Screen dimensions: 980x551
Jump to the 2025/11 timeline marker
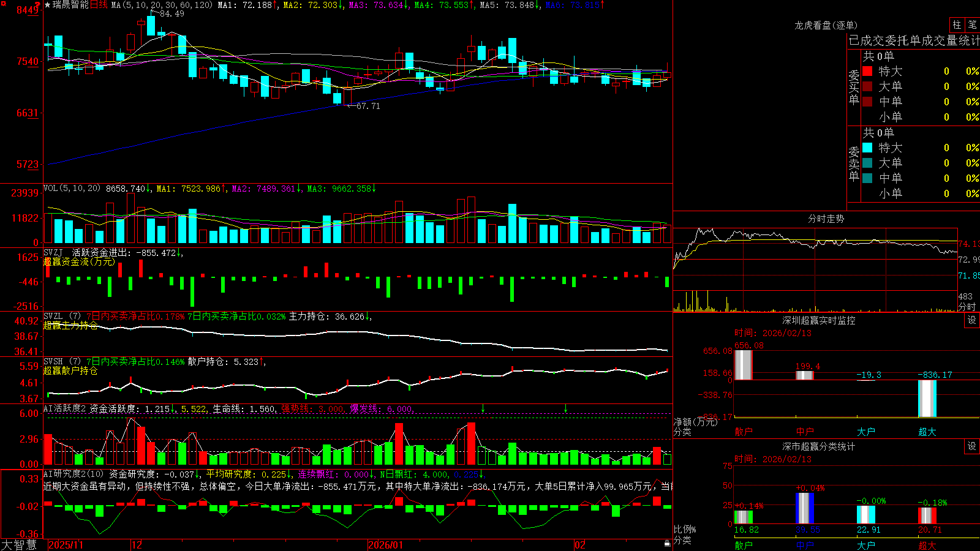coord(66,545)
